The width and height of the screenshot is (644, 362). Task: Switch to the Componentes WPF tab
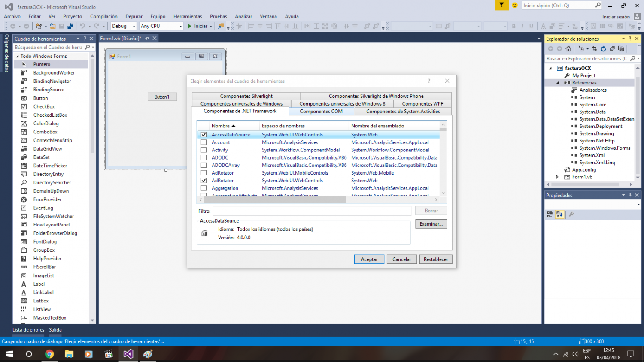422,103
